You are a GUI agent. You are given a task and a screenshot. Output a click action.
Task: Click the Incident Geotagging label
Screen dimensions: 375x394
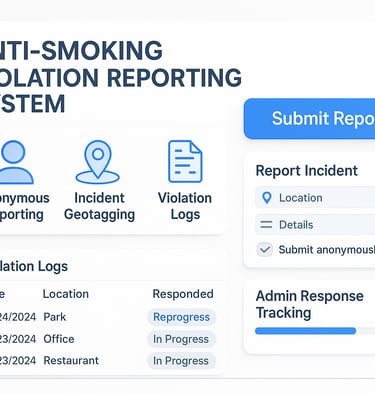click(99, 206)
